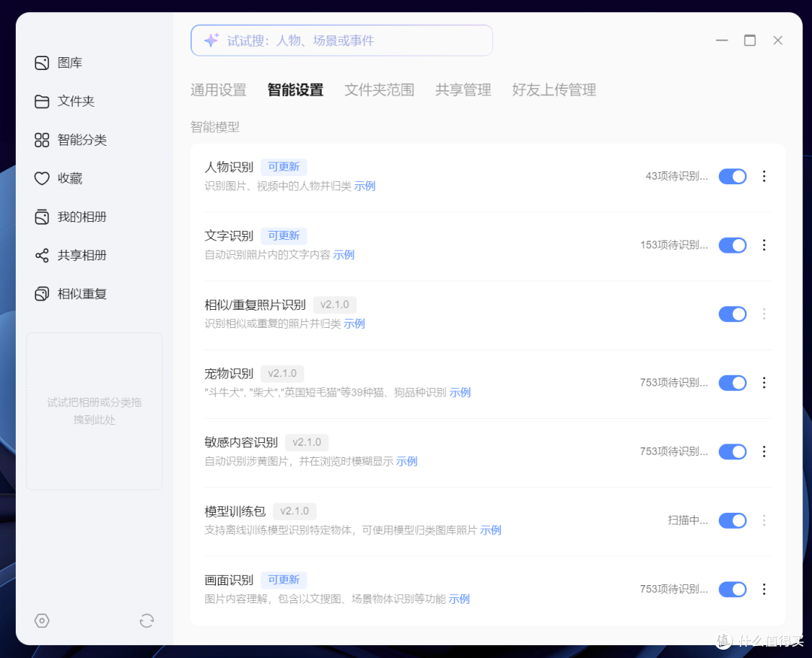Click the 收藏 heart icon
The width and height of the screenshot is (812, 658).
tap(42, 178)
